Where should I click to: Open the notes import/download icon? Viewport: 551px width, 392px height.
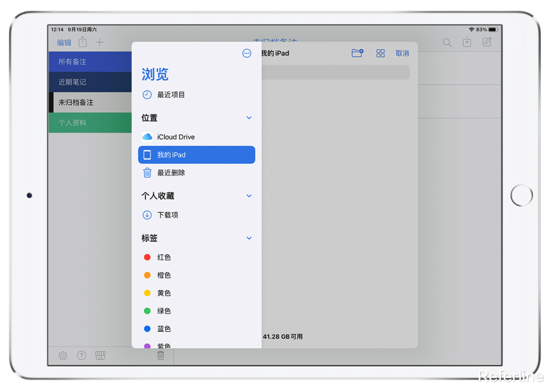(467, 42)
